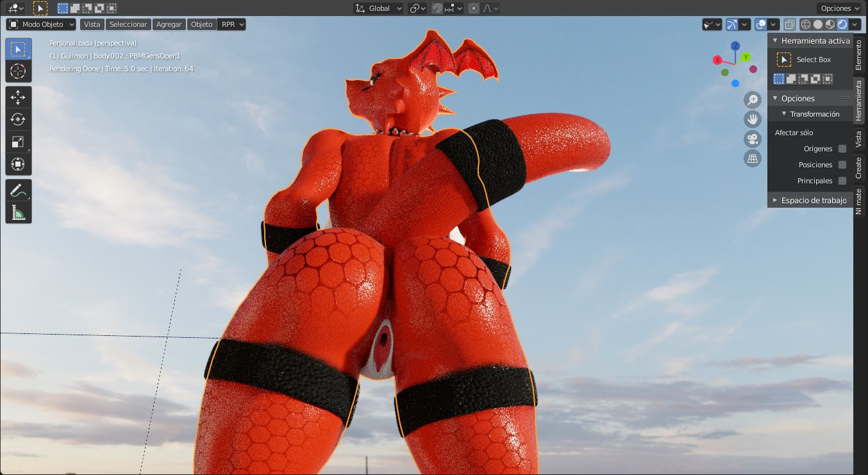
Task: Collapse the Herramienta activa panel
Action: [x=775, y=40]
